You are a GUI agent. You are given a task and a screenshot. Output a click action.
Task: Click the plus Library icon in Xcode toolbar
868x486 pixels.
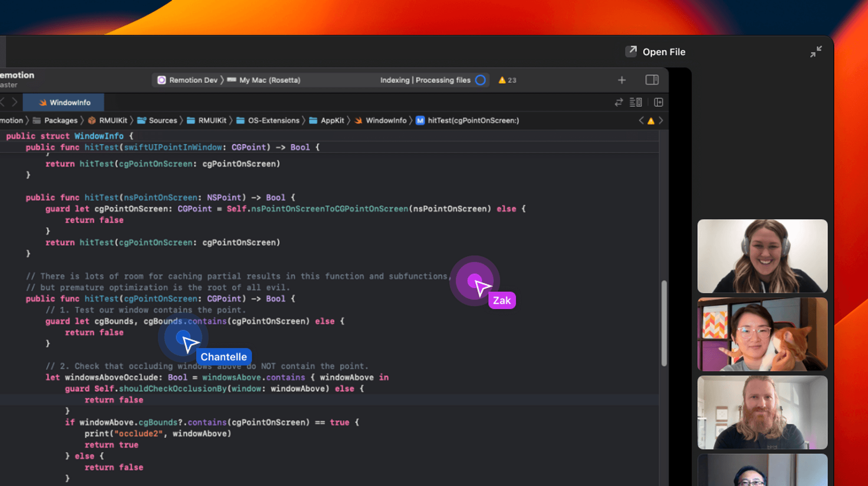(621, 80)
